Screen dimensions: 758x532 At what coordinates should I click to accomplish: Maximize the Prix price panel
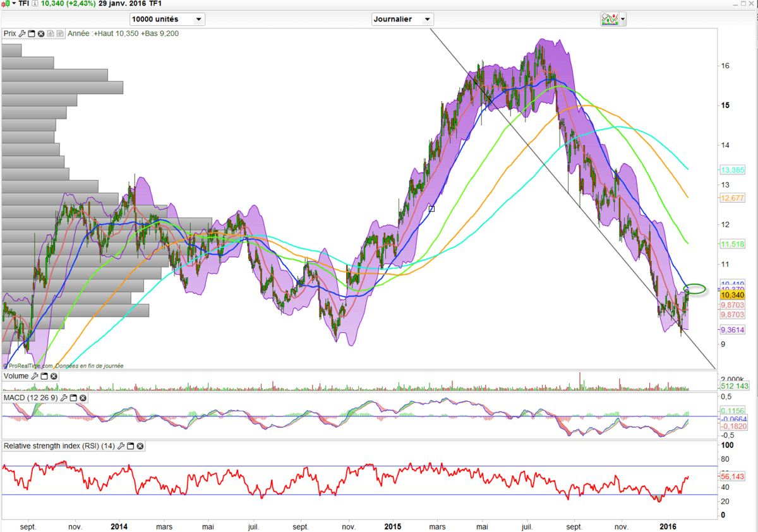click(32, 33)
